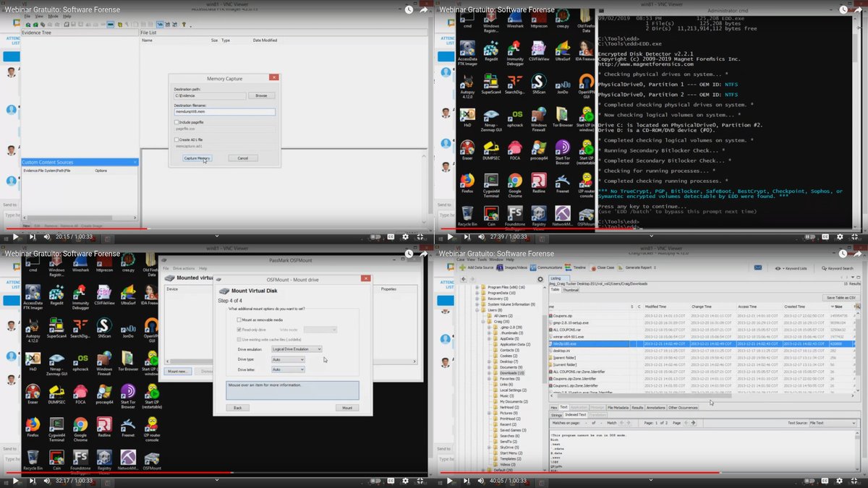Expand Pictures (9) folder in Autopsy tree
This screenshot has height=488, width=868.
[x=488, y=413]
